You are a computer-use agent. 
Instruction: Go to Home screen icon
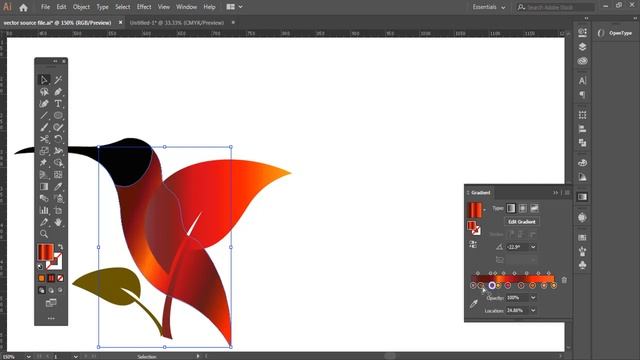23,7
